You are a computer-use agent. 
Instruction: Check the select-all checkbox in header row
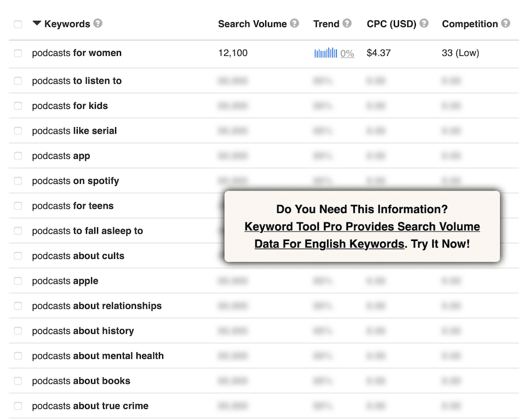(x=18, y=24)
